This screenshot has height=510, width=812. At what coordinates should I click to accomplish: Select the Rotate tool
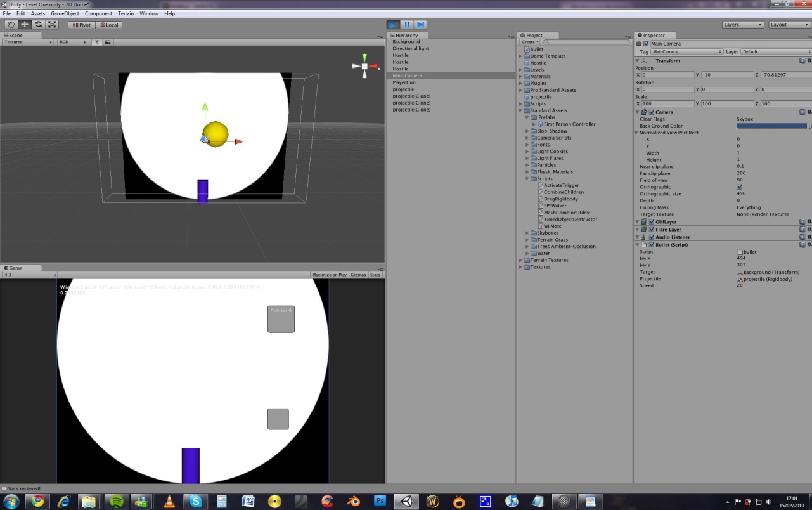pyautogui.click(x=38, y=24)
